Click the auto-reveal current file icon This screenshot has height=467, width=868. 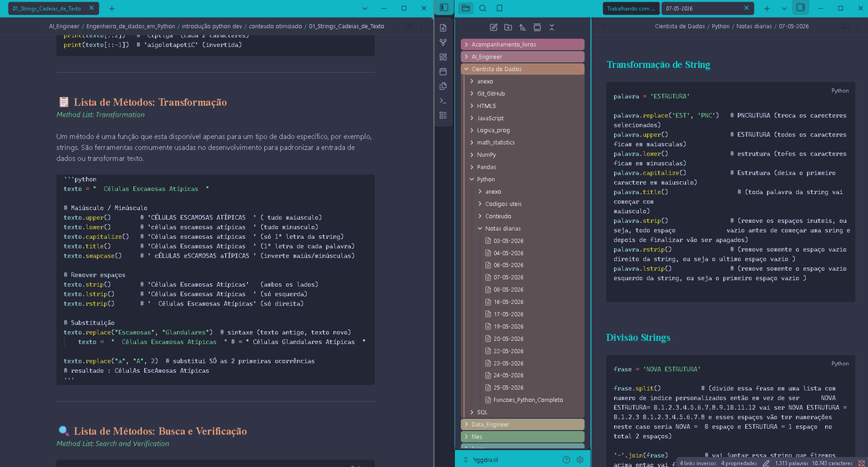pyautogui.click(x=537, y=27)
